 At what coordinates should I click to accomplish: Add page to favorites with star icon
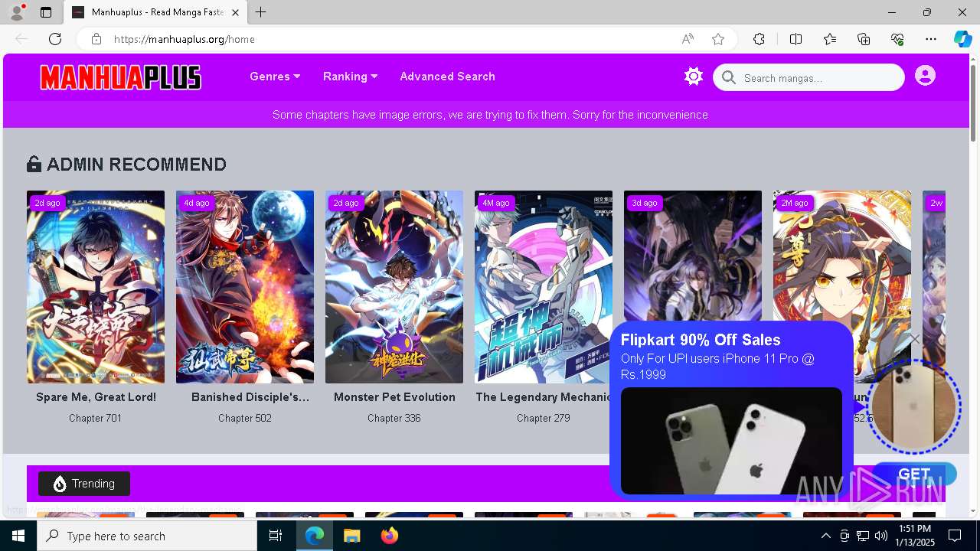(x=718, y=39)
